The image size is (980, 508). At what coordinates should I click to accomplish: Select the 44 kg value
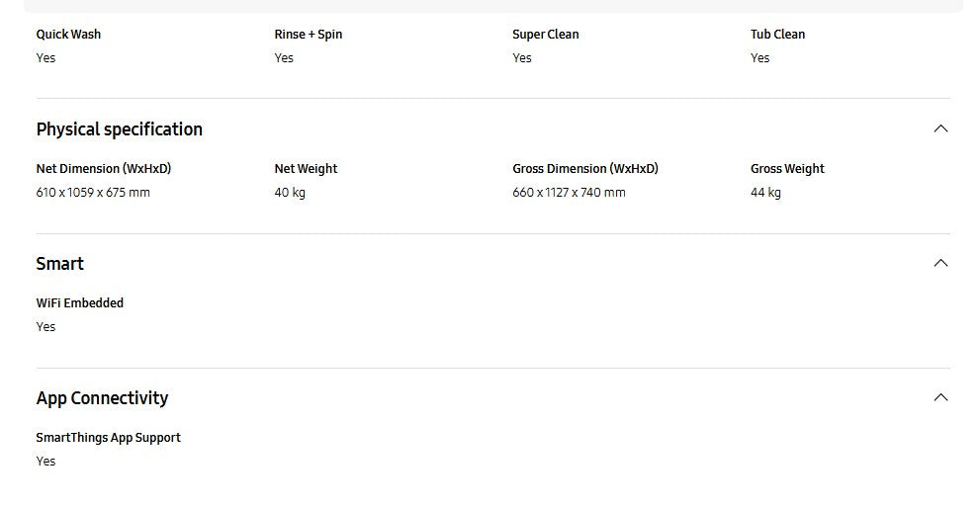[765, 193]
